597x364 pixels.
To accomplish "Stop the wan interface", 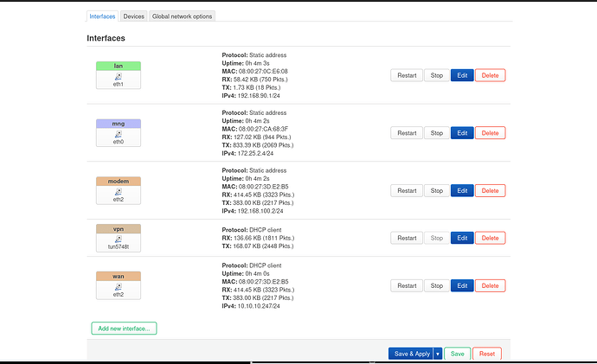I will point(437,285).
